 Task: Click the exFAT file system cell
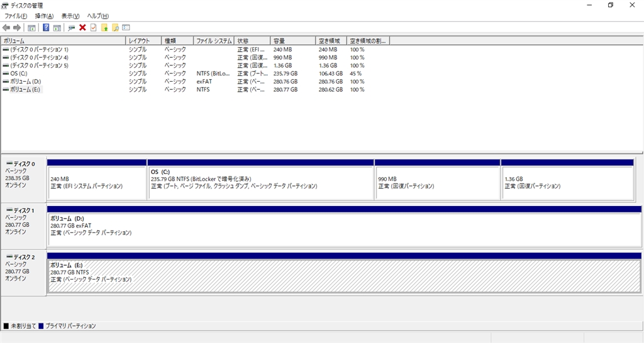pyautogui.click(x=204, y=82)
